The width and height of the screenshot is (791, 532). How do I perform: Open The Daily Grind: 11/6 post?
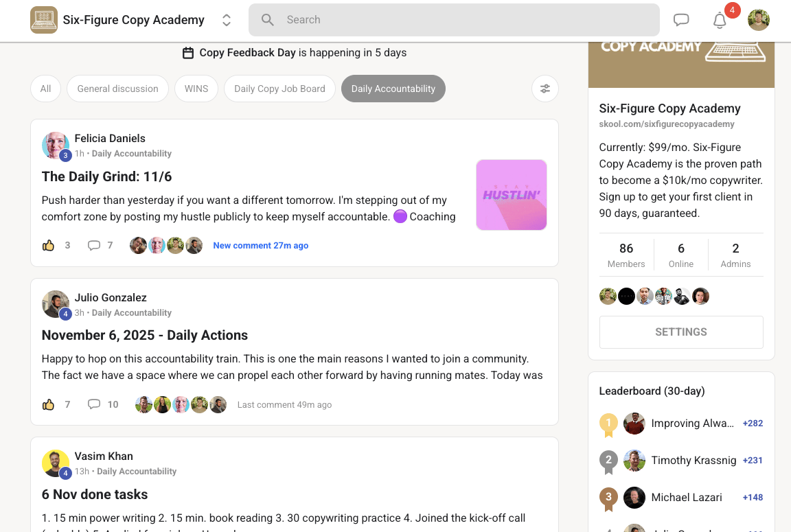[x=106, y=176]
